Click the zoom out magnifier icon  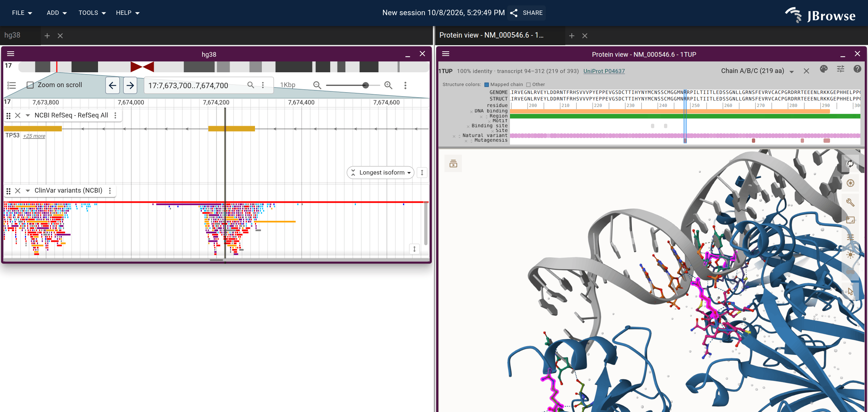[317, 85]
